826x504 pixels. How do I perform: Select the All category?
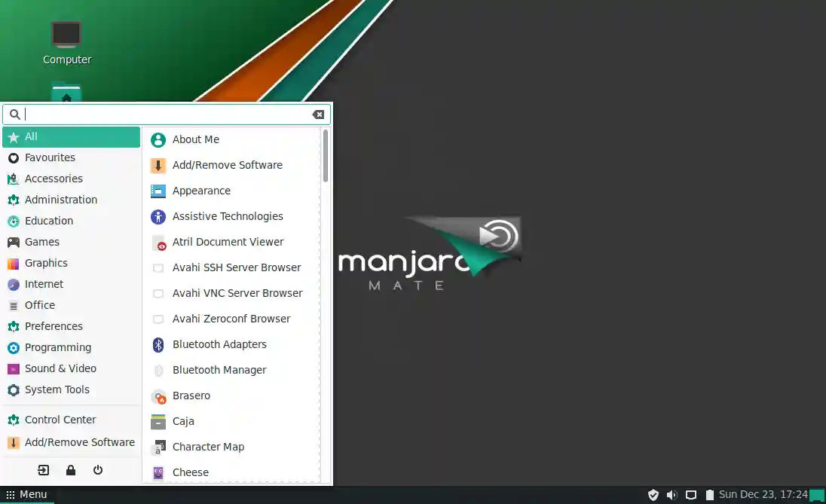coord(71,137)
